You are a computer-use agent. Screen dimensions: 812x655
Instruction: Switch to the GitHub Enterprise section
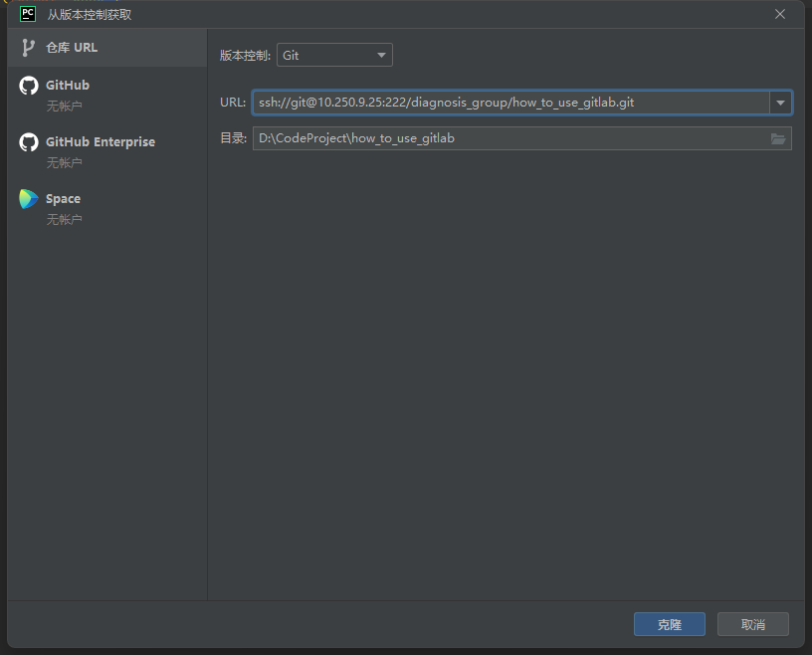point(107,151)
